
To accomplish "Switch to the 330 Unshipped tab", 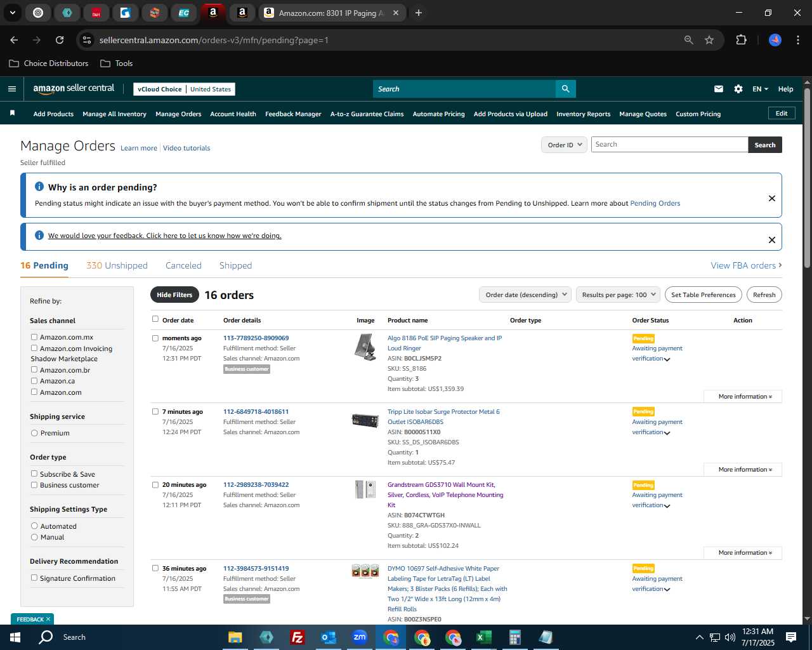I will click(x=117, y=265).
